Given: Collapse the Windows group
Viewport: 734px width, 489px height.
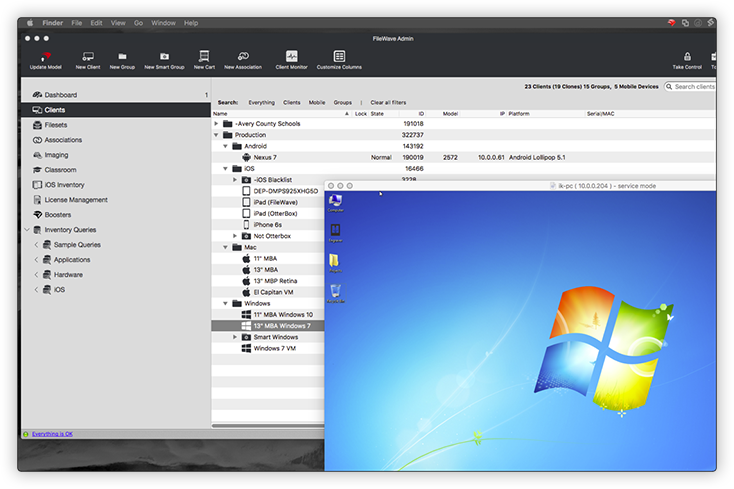Looking at the screenshot, I should (226, 303).
